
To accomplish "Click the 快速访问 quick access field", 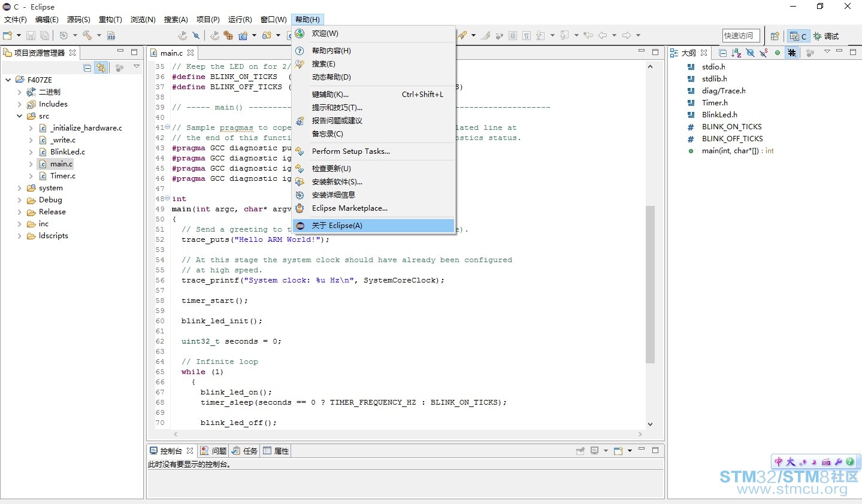I will pyautogui.click(x=740, y=36).
